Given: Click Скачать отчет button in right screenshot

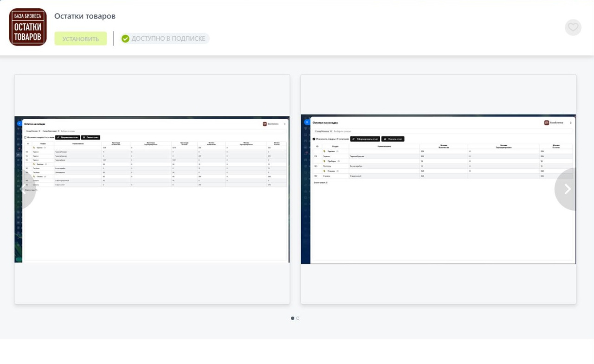Looking at the screenshot, I should coord(393,139).
